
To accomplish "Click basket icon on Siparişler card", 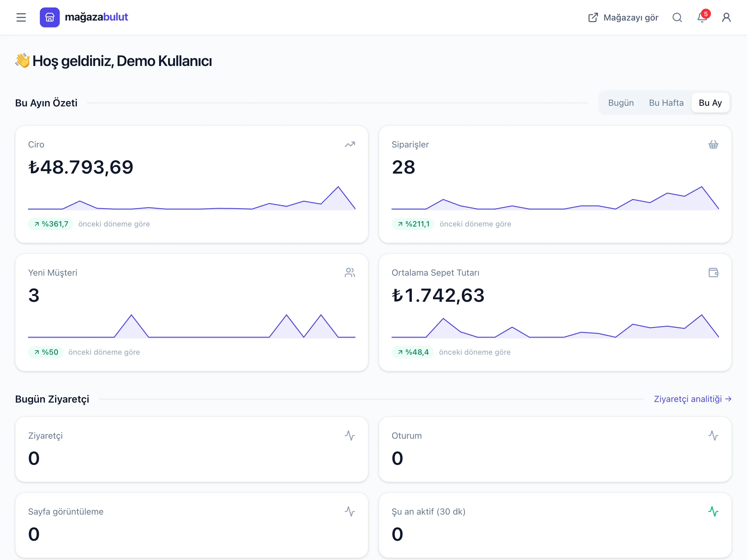I will (713, 144).
